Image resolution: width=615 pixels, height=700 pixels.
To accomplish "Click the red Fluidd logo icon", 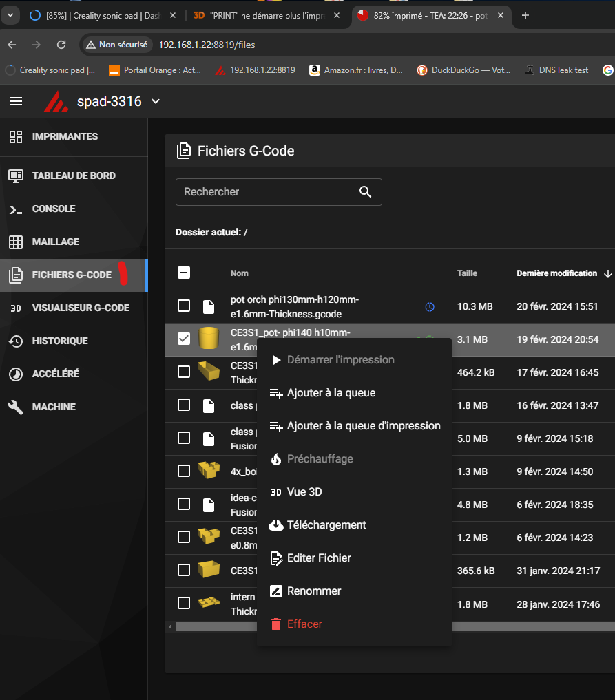I will tap(56, 101).
